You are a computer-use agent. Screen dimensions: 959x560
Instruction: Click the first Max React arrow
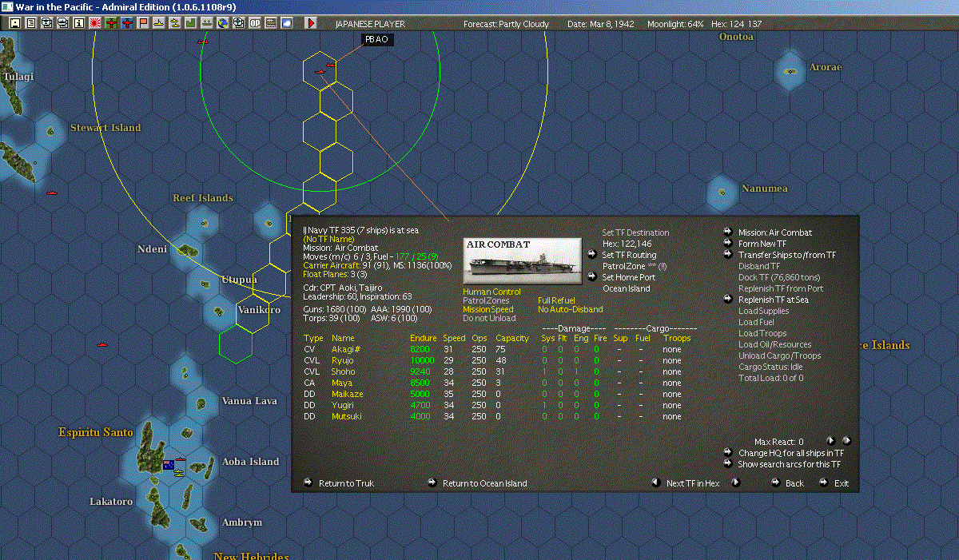(830, 440)
